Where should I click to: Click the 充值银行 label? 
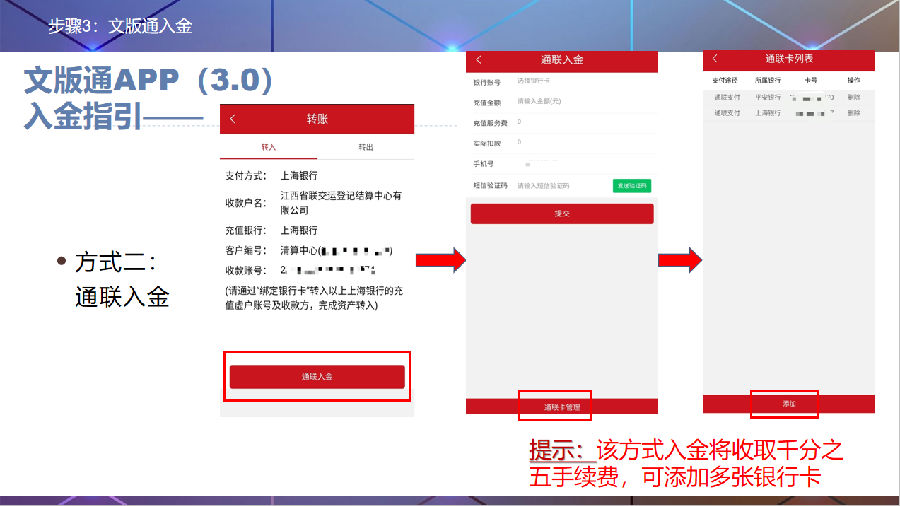point(246,231)
